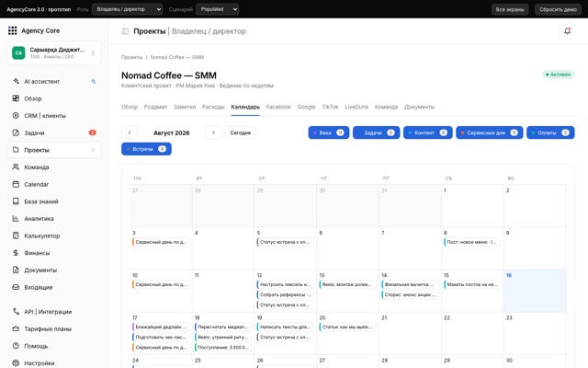Viewport: 588px width, 368px height.
Task: Open Финансы section
Action: point(53,253)
